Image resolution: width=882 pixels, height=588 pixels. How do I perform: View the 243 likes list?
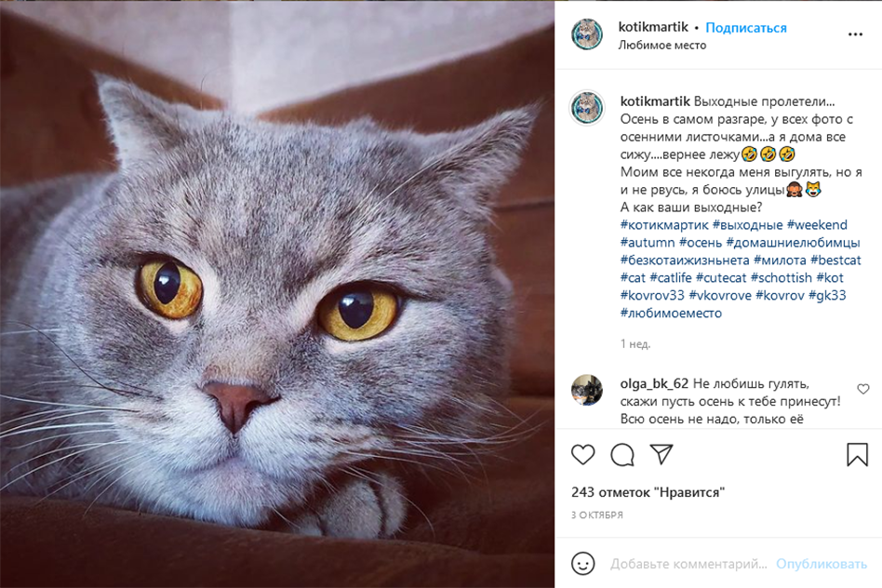click(648, 492)
